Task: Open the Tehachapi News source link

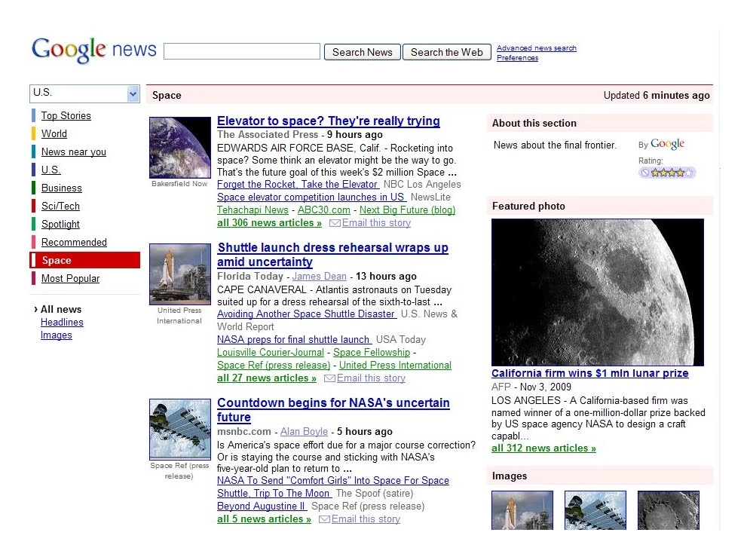Action: [x=253, y=210]
